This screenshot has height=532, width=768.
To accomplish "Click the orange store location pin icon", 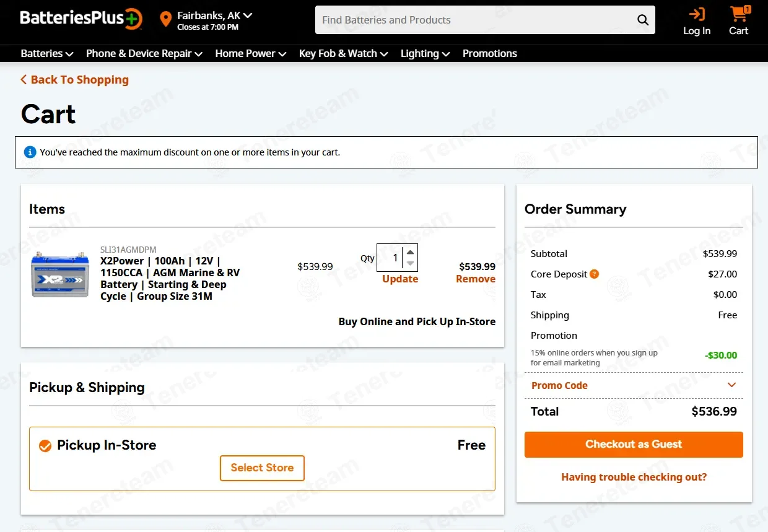I will coord(165,19).
